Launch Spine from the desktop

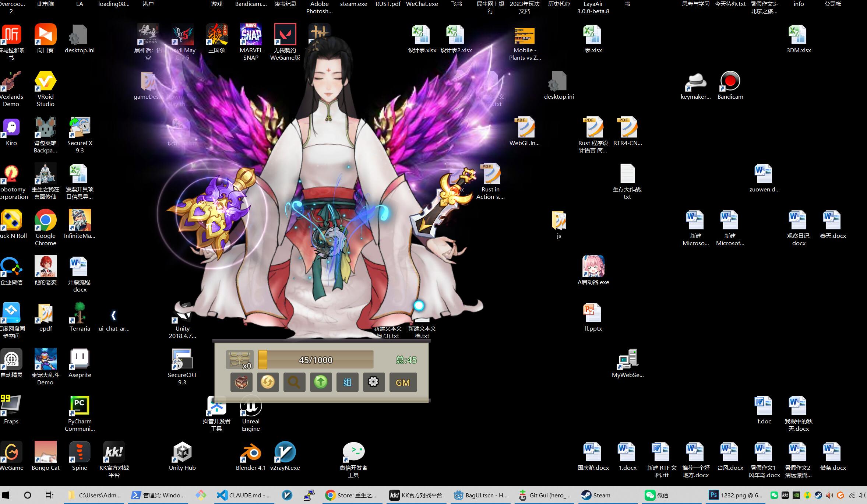tap(79, 452)
